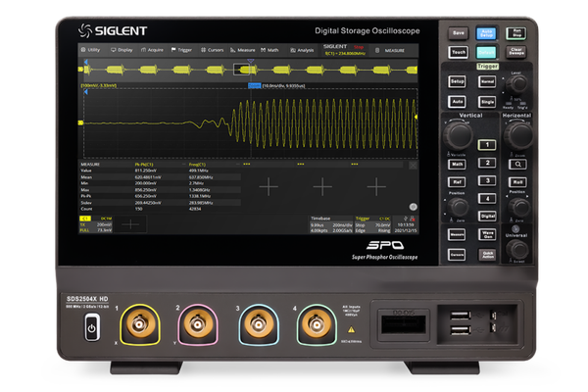The height and width of the screenshot is (392, 588).
Task: Tap the plus box beside the C1 descriptor
Action: coord(130,224)
